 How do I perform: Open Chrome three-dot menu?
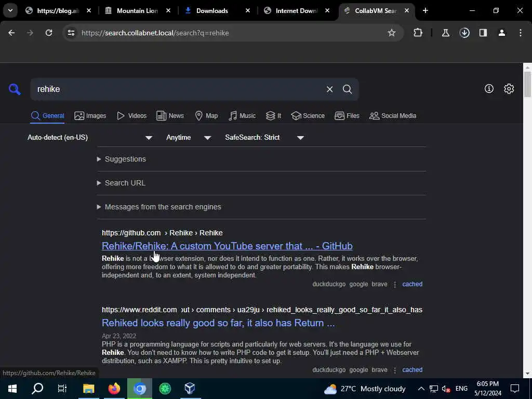[x=521, y=33]
